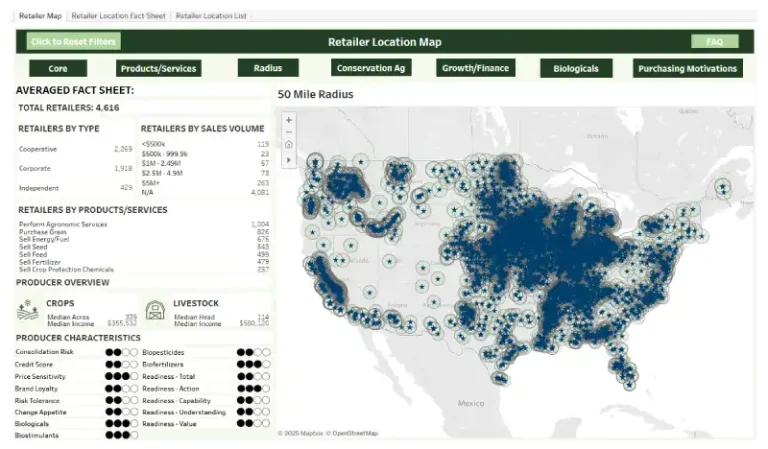Click the Readiness - Understanding label
The width and height of the screenshot is (768, 449).
[184, 412]
